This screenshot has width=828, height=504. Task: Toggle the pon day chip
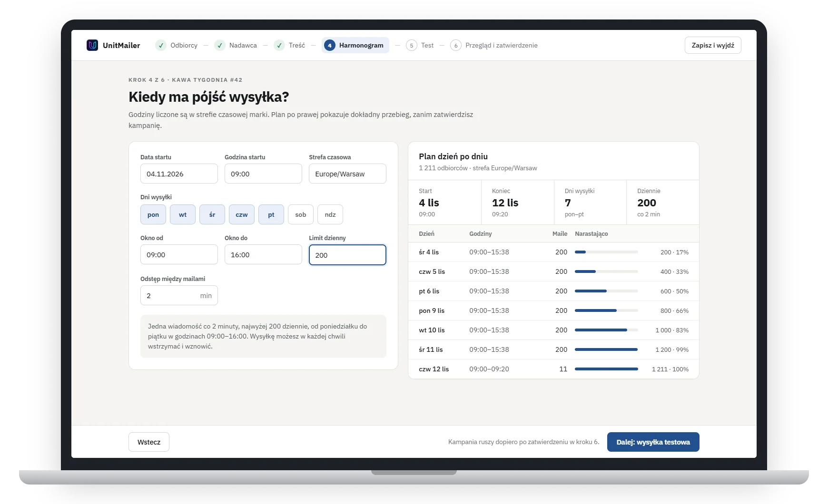[x=153, y=214]
